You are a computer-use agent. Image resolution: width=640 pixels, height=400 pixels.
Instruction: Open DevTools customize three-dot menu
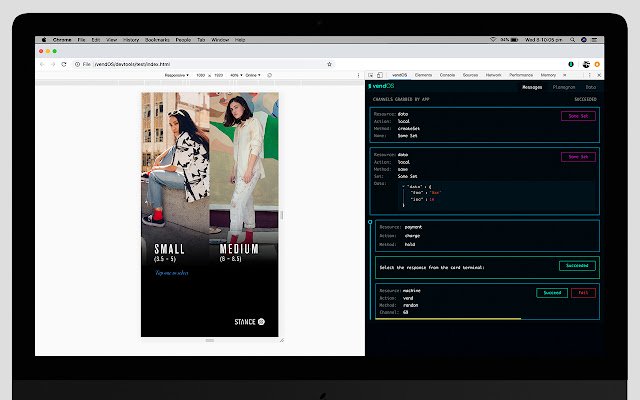[589, 75]
